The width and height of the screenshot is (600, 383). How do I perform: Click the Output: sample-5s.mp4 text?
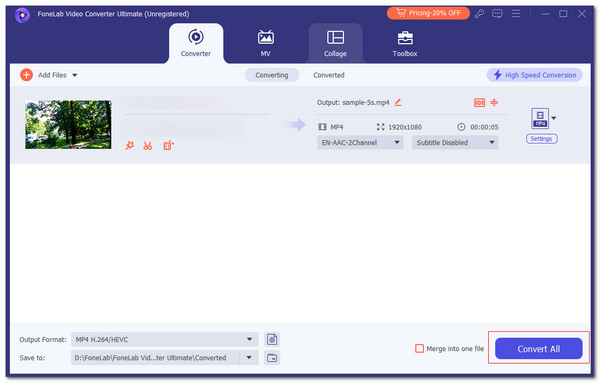pyautogui.click(x=353, y=103)
